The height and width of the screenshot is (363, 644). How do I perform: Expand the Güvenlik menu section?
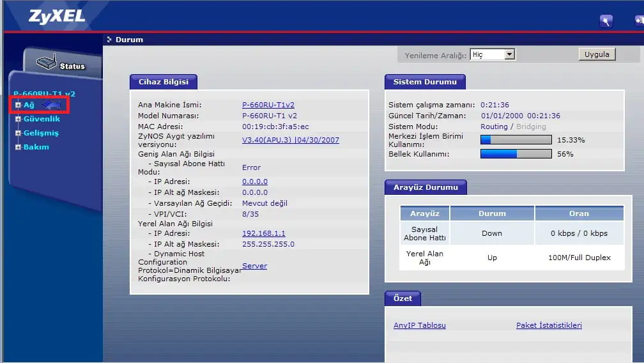(19, 119)
